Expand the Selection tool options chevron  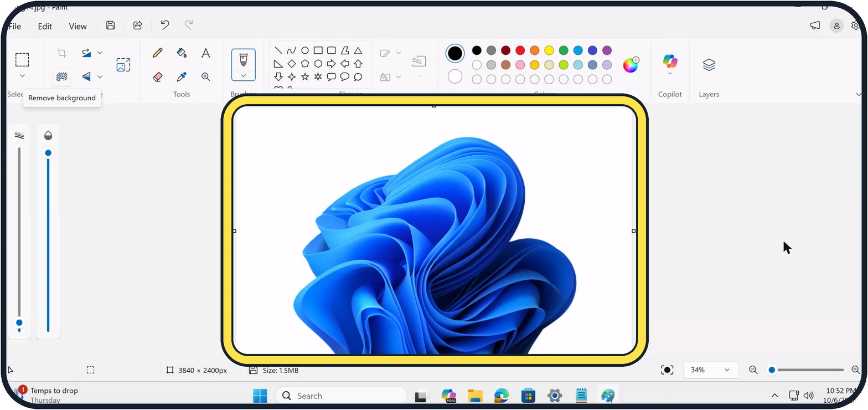tap(22, 76)
